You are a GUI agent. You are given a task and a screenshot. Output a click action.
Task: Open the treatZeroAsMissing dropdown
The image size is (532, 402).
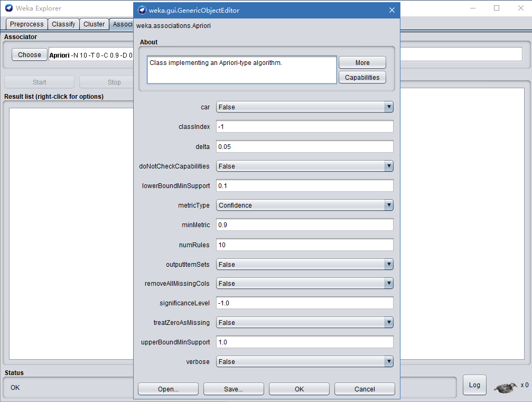coord(305,323)
